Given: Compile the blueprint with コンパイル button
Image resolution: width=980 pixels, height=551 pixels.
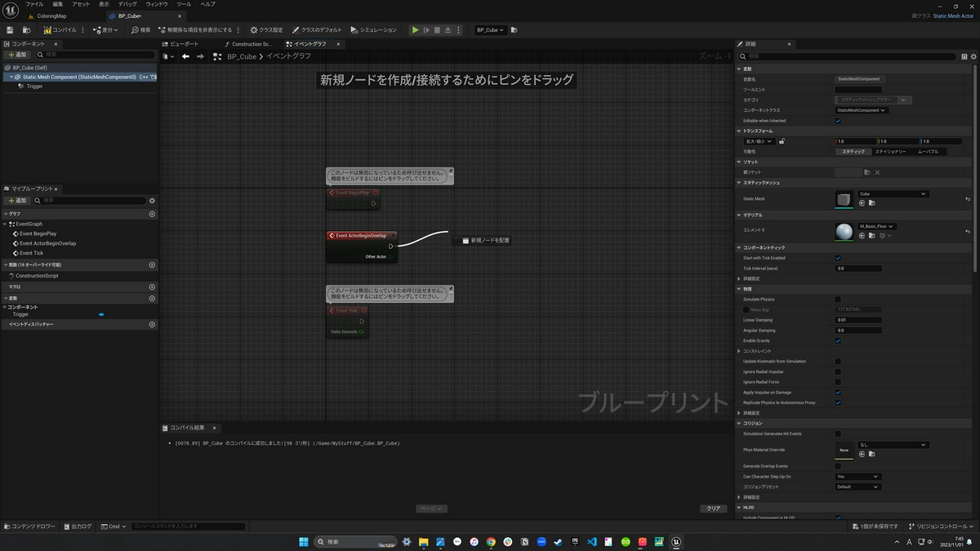Looking at the screenshot, I should [x=60, y=30].
